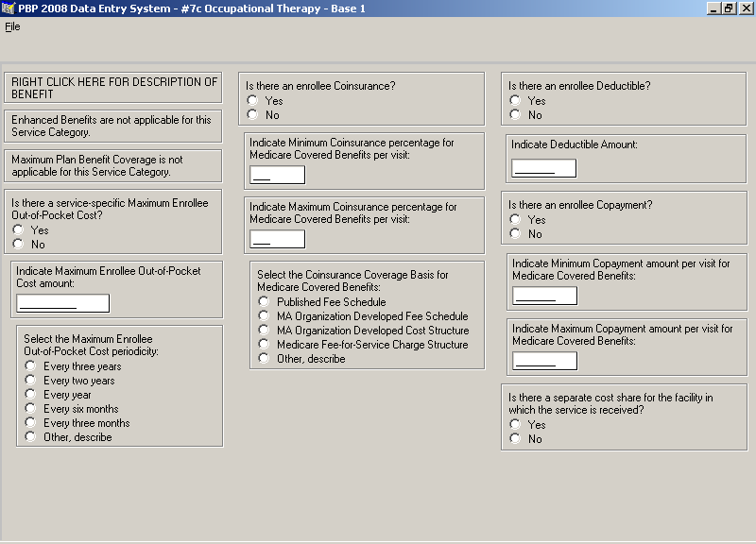756x544 pixels.
Task: Minimize the PBP Data Entry window
Action: [x=713, y=8]
